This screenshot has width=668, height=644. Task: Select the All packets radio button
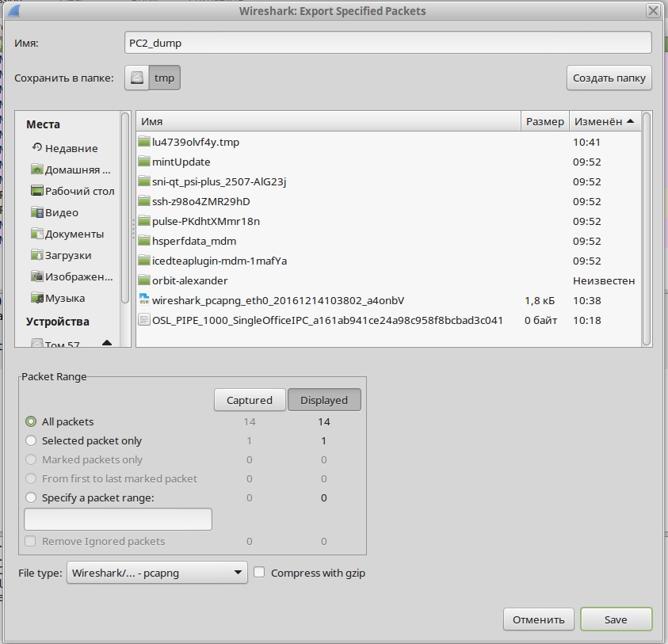click(31, 422)
